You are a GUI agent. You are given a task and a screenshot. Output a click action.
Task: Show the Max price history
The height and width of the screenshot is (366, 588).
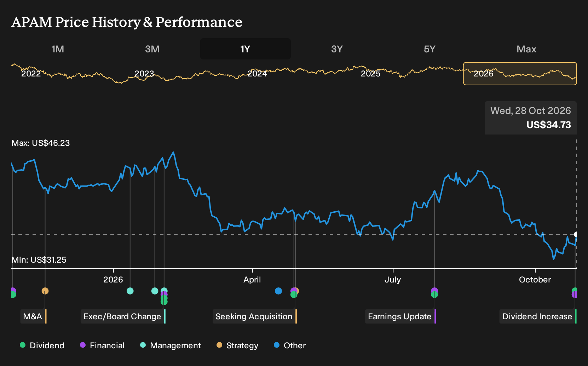(526, 49)
